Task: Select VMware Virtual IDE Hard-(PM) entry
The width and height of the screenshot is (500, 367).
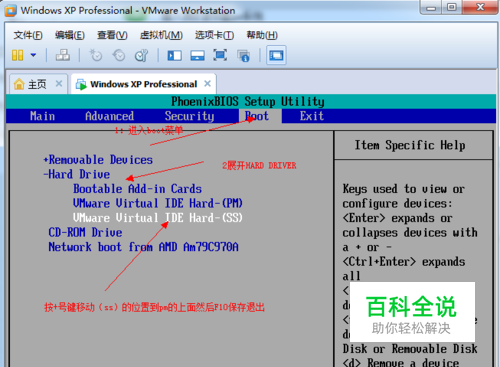Action: click(x=158, y=203)
